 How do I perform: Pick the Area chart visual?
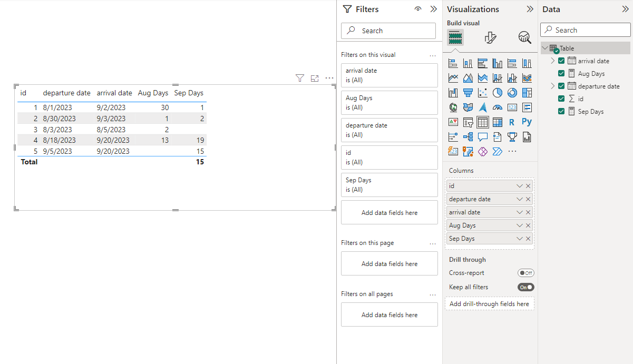pyautogui.click(x=468, y=78)
